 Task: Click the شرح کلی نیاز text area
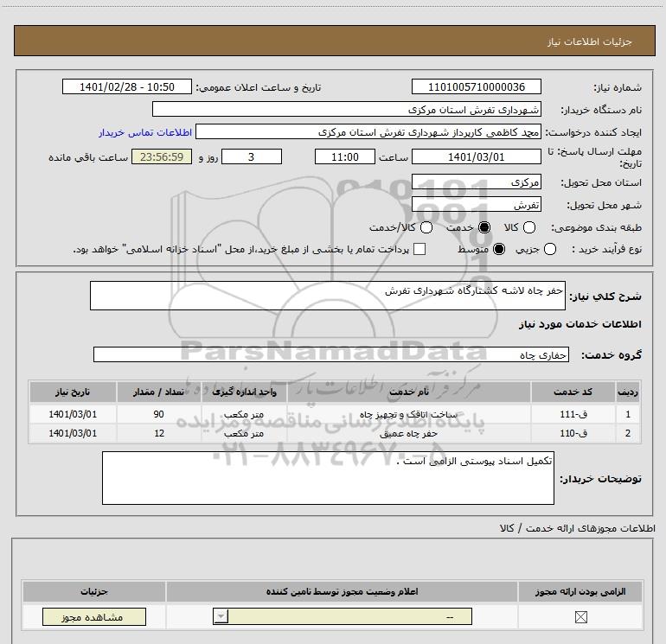point(328,296)
